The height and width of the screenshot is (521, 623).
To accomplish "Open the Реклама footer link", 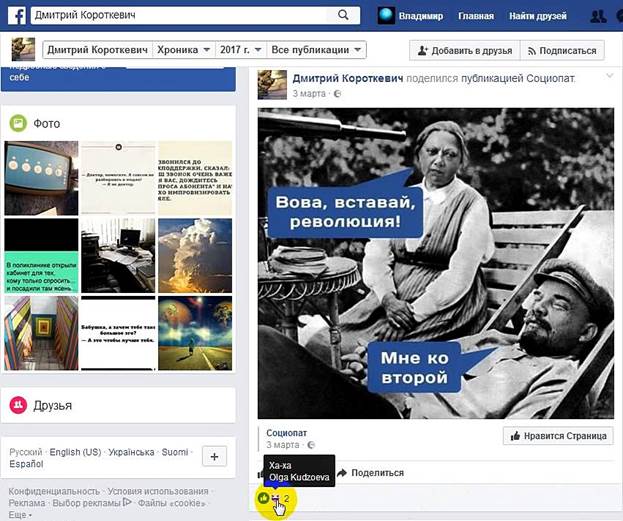I will 27,503.
